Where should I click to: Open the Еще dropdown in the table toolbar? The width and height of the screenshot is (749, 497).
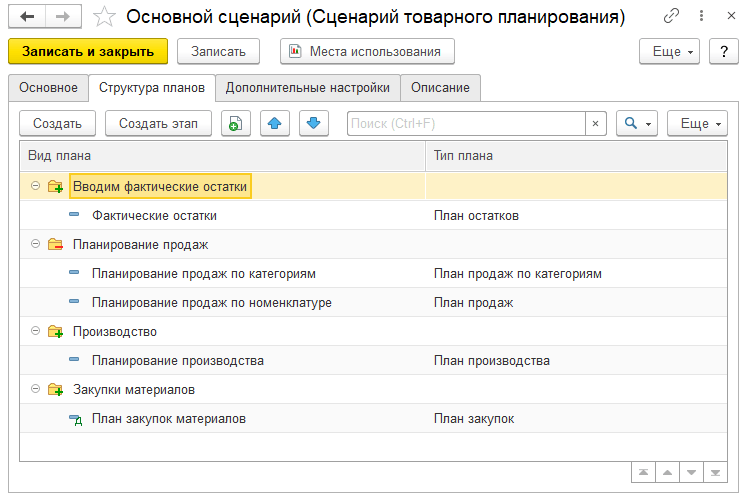(x=697, y=123)
